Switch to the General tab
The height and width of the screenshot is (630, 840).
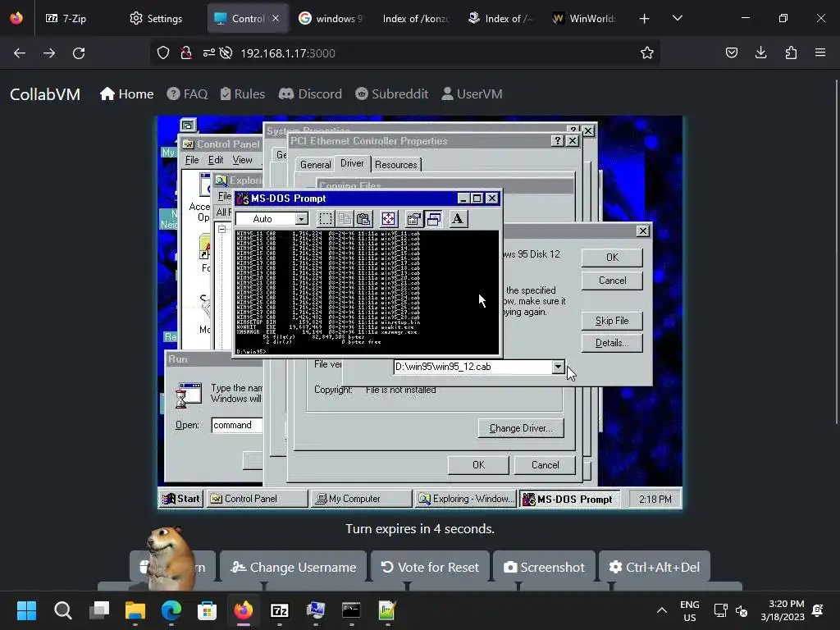click(x=315, y=164)
